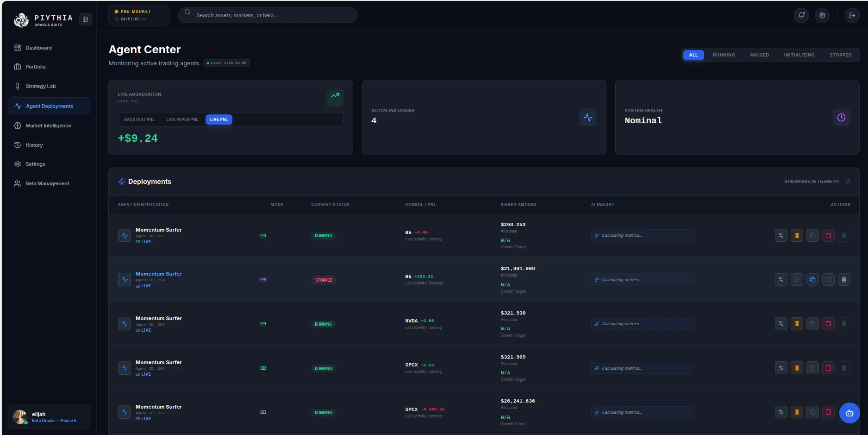Pause the NVDA agent 253

click(x=797, y=323)
